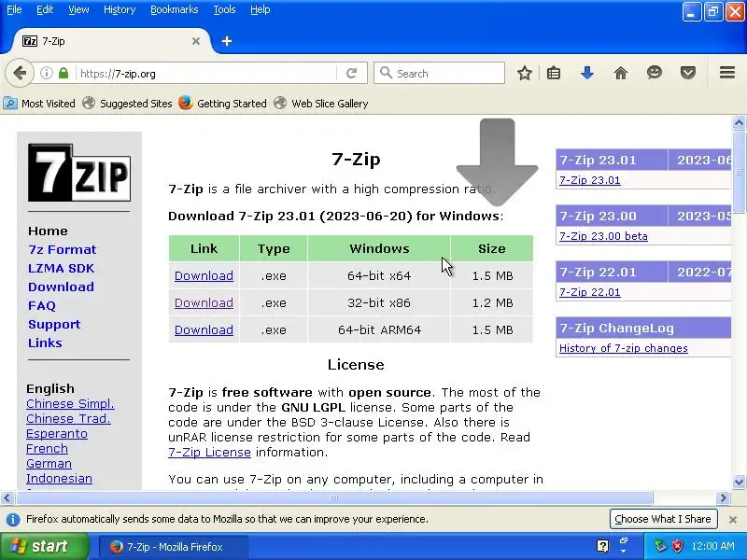Open the History menu
Image resolution: width=747 pixels, height=560 pixels.
click(x=120, y=9)
